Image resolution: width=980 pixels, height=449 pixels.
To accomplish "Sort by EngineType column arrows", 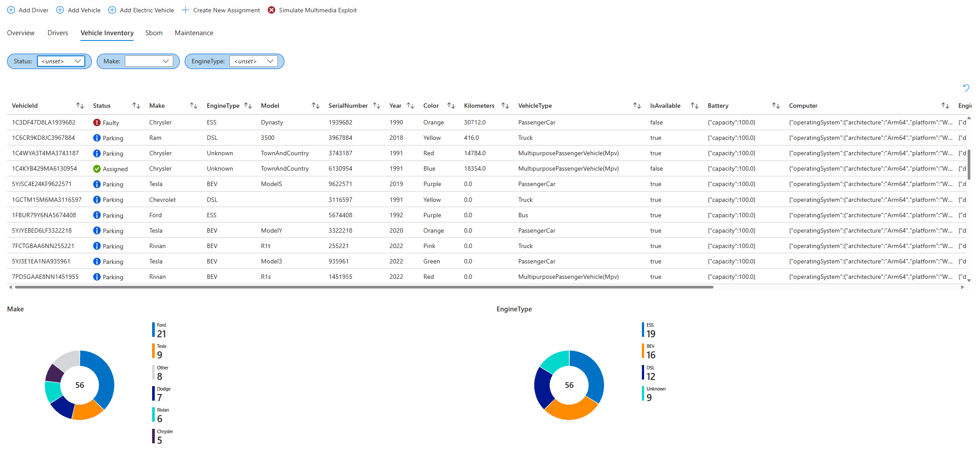I will (248, 106).
